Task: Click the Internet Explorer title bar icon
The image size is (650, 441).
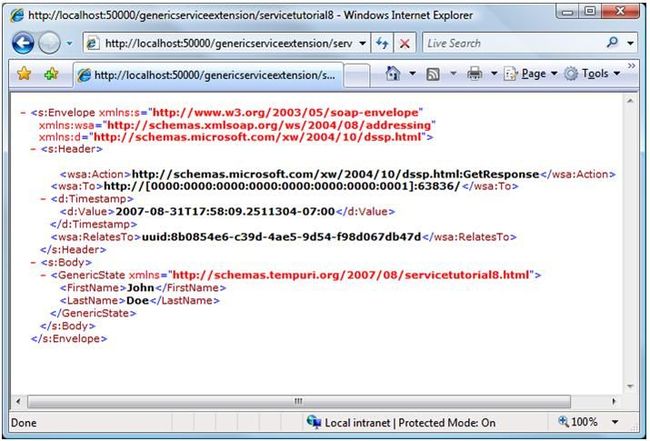Action: click(x=17, y=15)
